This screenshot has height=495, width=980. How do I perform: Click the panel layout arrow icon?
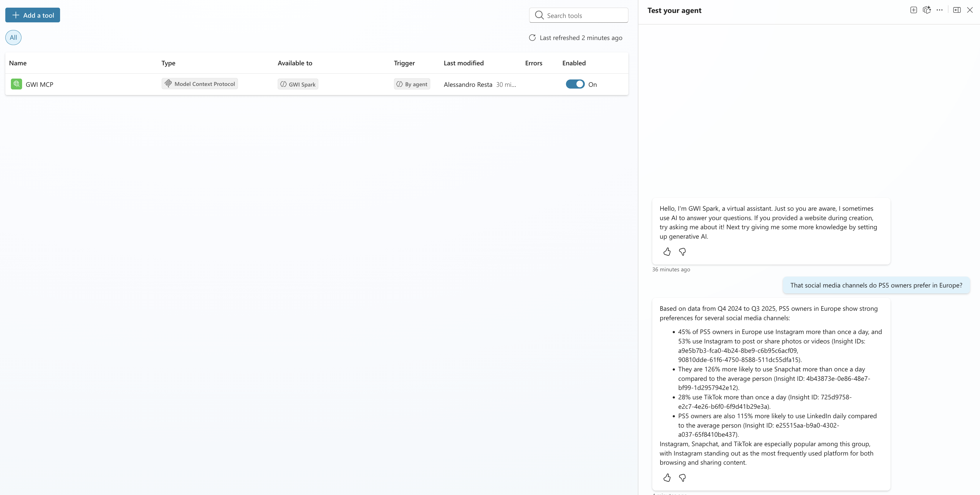(x=956, y=10)
